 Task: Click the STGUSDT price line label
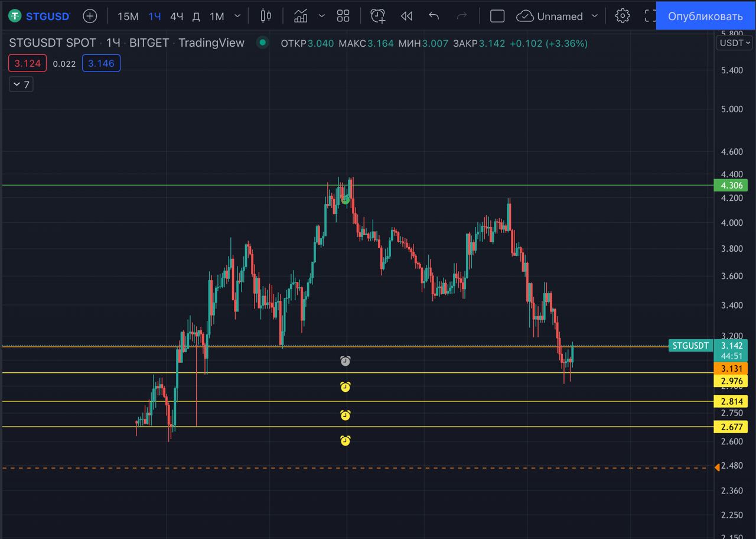[x=690, y=346]
